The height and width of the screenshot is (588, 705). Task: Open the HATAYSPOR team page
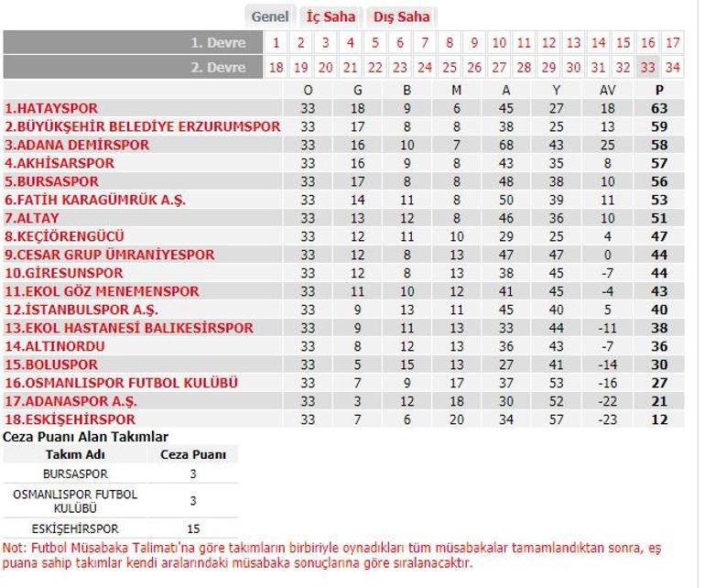tap(51, 108)
